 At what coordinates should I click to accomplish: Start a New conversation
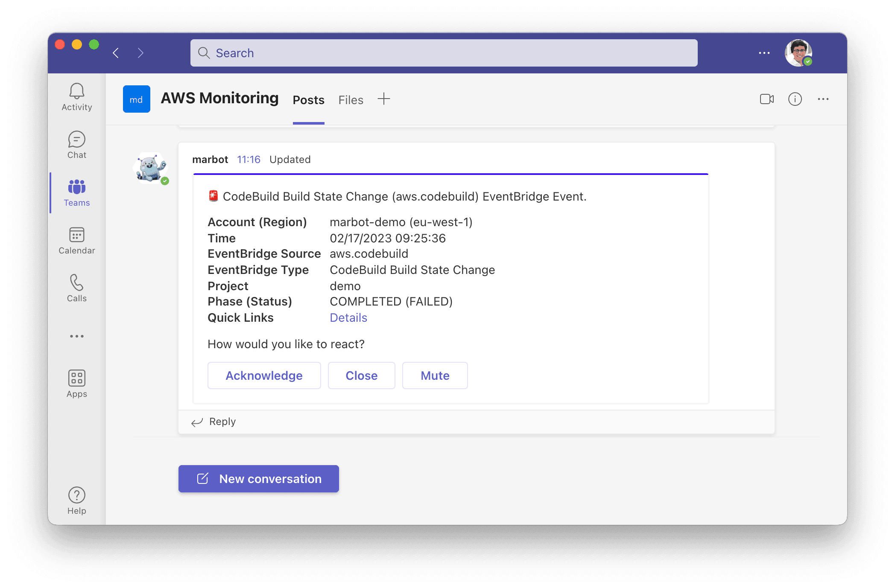point(259,479)
